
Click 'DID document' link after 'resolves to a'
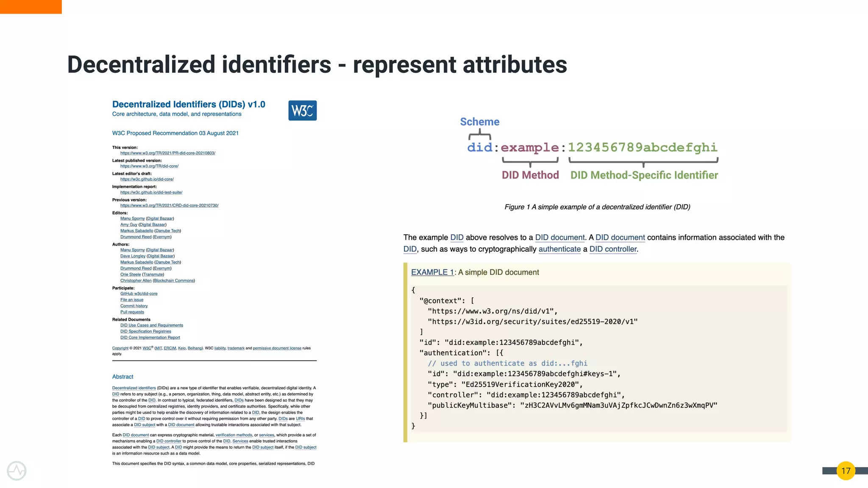[x=560, y=238]
